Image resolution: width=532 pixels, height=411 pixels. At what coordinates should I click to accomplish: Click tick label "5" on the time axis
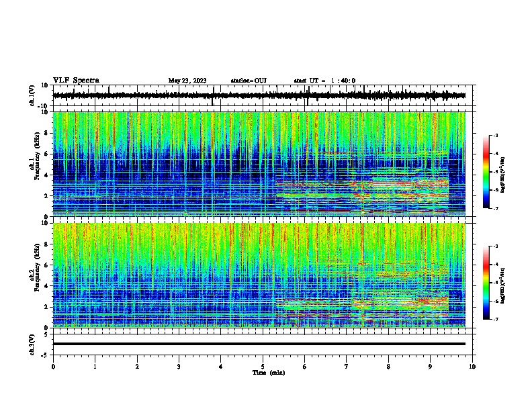click(263, 367)
